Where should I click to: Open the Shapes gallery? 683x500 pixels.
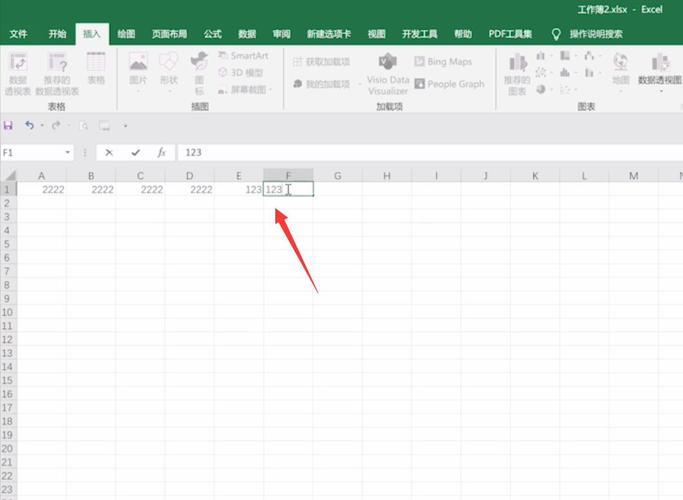169,70
